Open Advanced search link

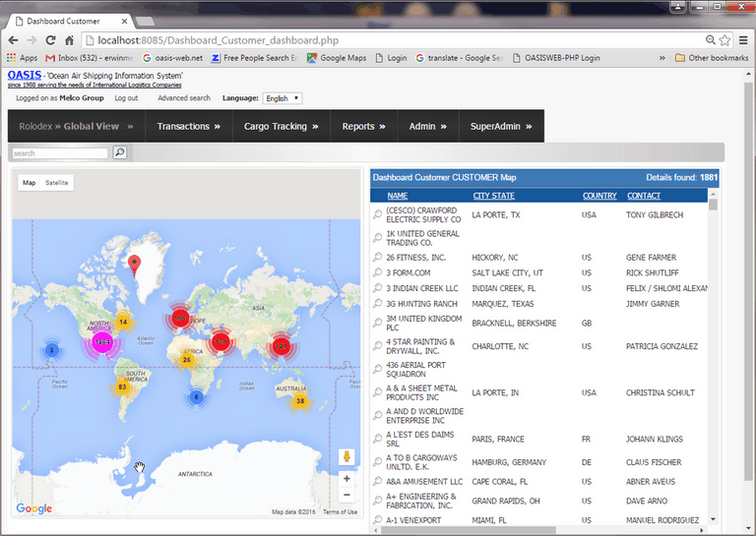tap(184, 97)
